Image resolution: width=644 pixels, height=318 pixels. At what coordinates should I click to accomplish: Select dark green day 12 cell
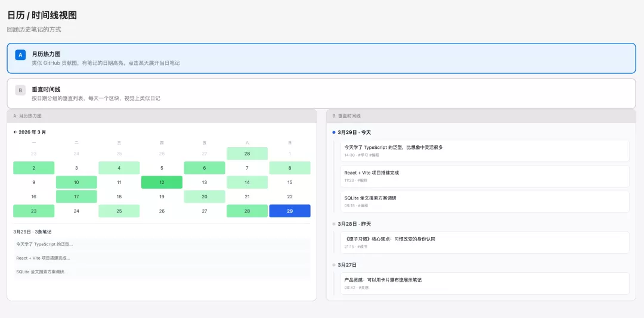click(162, 182)
